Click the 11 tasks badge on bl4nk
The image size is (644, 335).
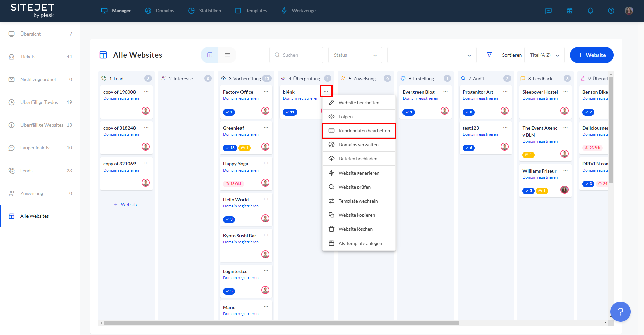[290, 112]
